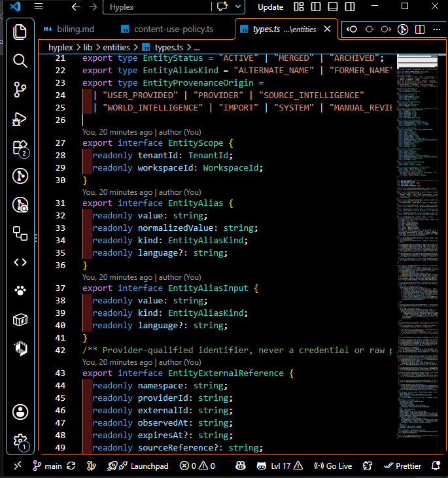
Task: Open the remote window indicator in status bar
Action: 18,466
